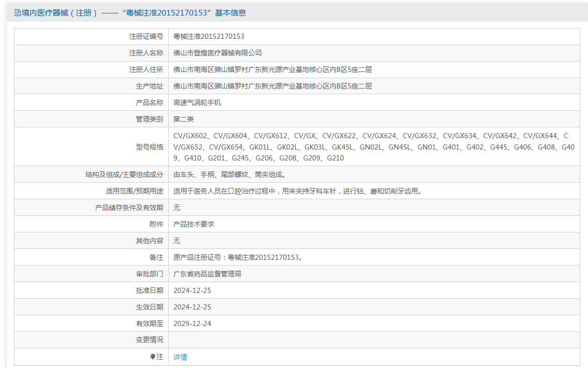The width and height of the screenshot is (588, 368).
Task: Click the 结构及组成/主要组成成分 label
Action: pyautogui.click(x=125, y=174)
